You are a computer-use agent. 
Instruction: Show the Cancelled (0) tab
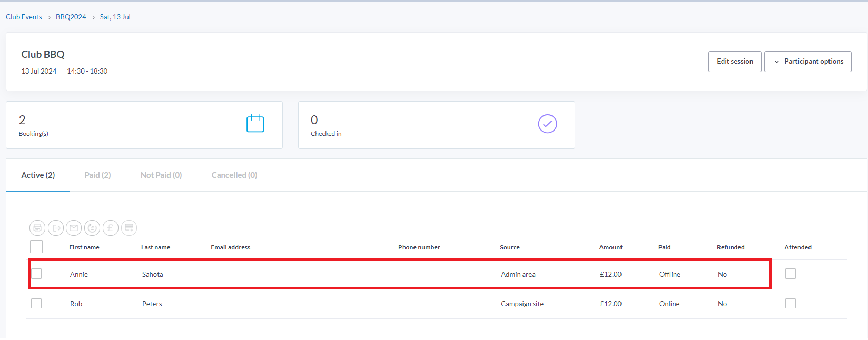(234, 175)
